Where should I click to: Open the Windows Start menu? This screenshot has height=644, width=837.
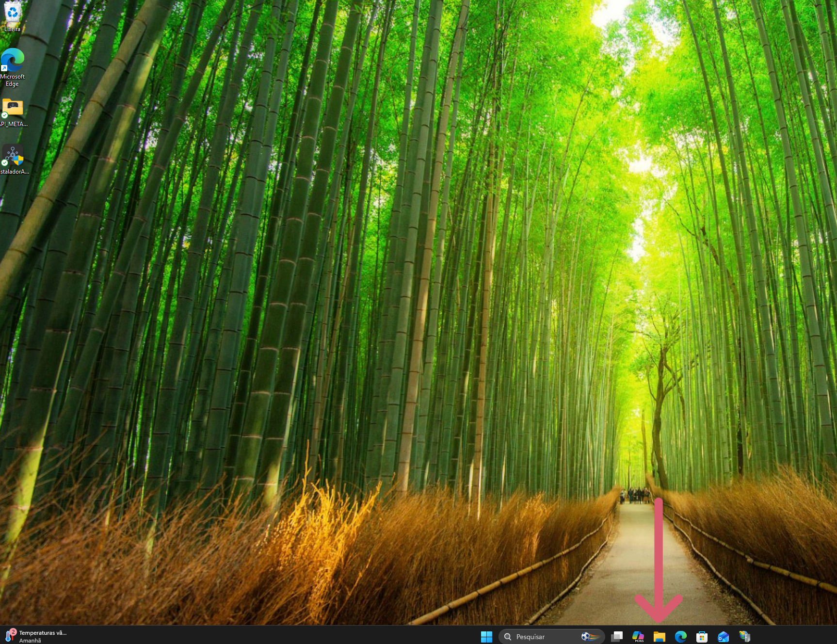point(486,636)
